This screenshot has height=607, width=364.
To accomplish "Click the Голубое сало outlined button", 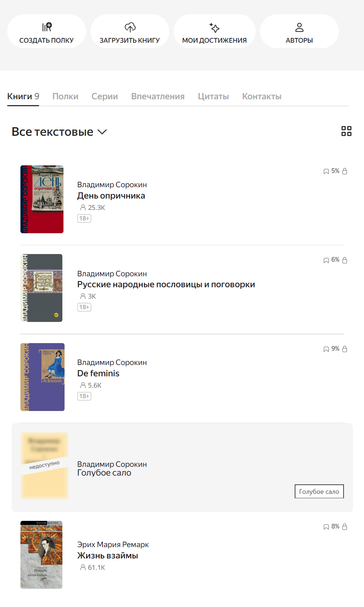I will pos(319,491).
